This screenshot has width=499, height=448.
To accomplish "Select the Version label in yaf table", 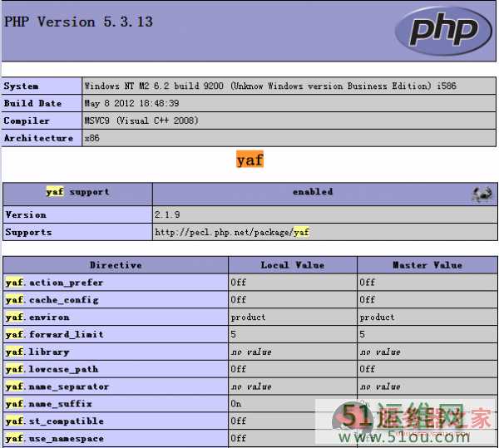I will (x=77, y=214).
